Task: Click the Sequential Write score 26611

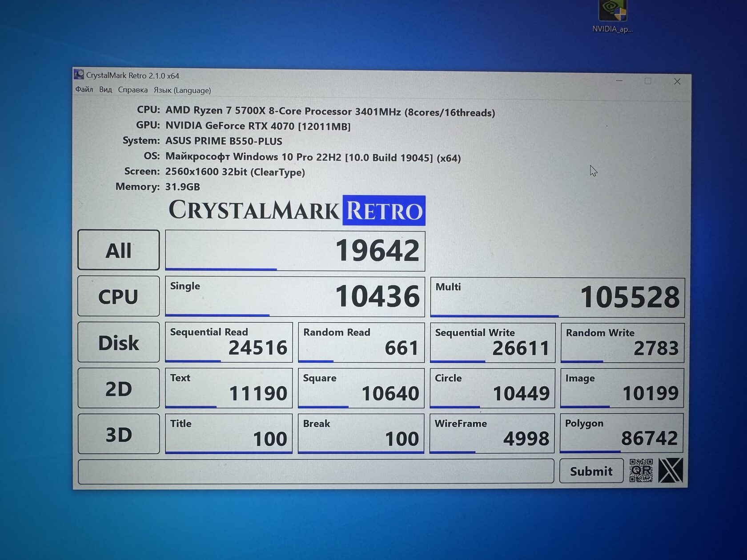Action: (493, 343)
